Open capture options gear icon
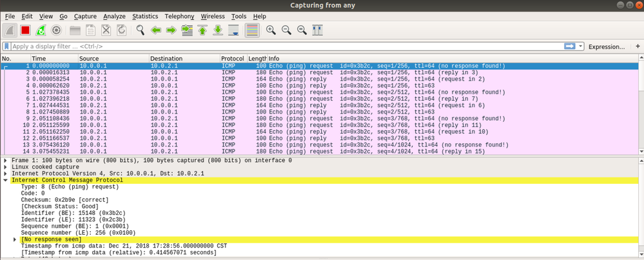Image resolution: width=644 pixels, height=260 pixels. click(56, 30)
